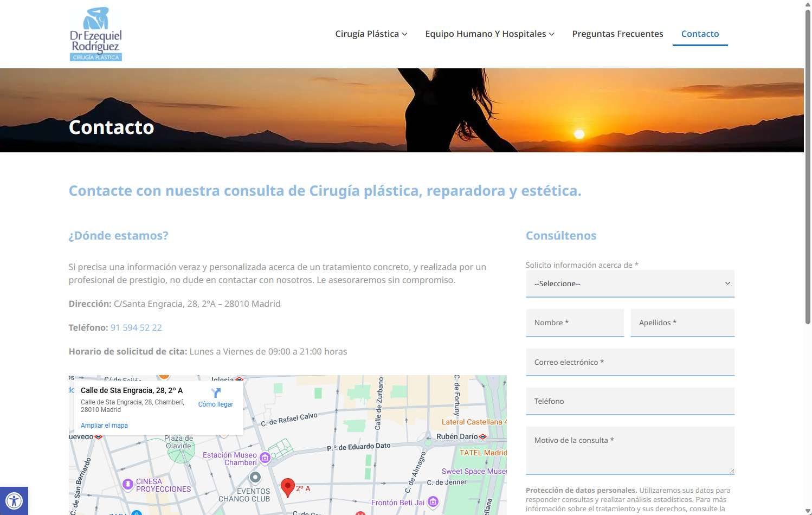Image resolution: width=812 pixels, height=515 pixels.
Task: Click the page's vertical scrollbar thumb
Action: 808,163
